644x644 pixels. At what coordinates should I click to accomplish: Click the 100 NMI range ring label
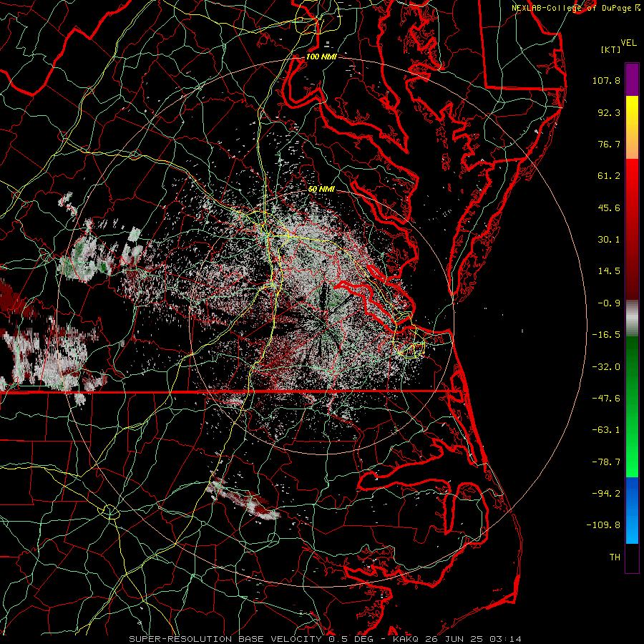321,57
